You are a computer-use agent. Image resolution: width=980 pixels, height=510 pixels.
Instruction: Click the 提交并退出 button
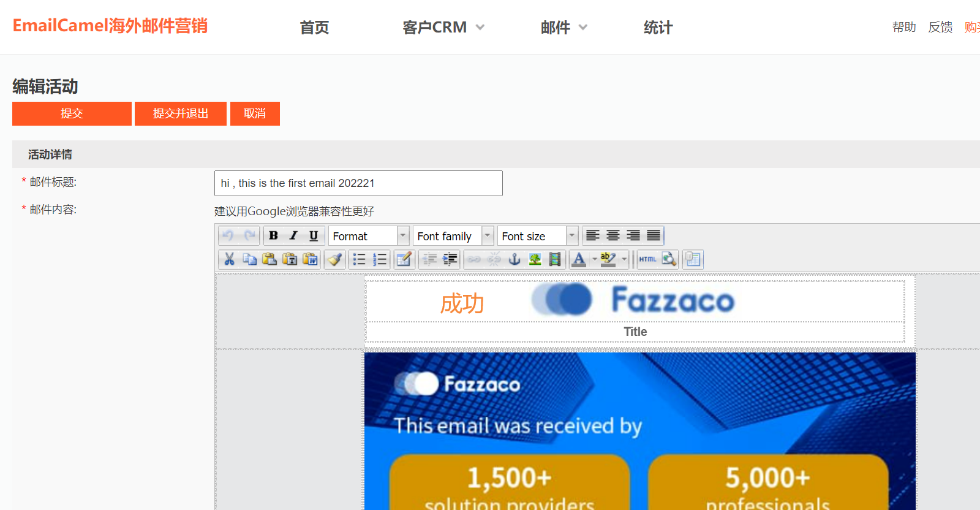[x=181, y=113]
